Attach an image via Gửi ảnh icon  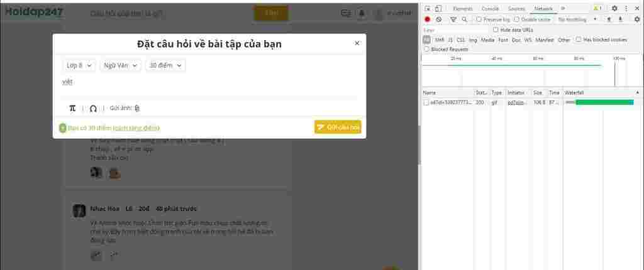[137, 108]
